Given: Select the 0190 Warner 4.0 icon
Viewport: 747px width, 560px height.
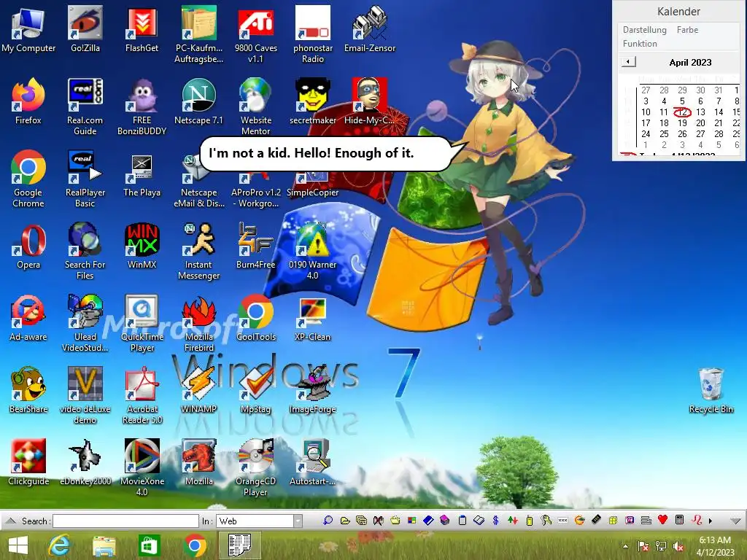Looking at the screenshot, I should point(312,252).
